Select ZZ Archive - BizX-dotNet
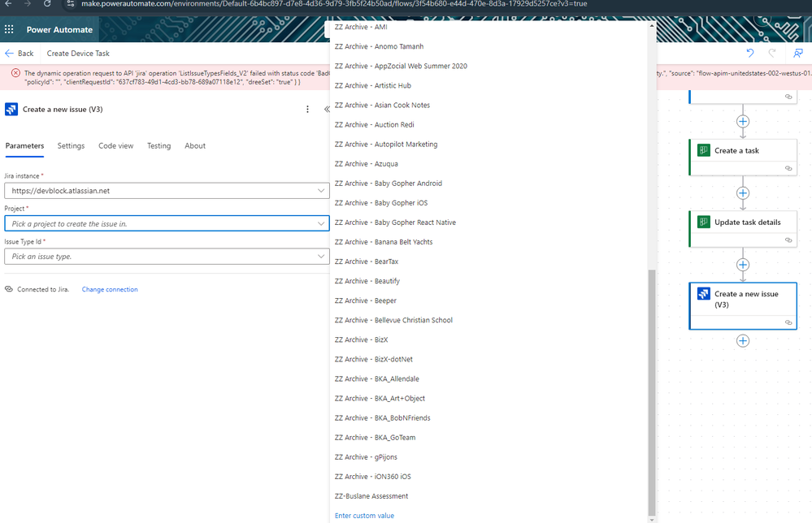The image size is (812, 523). [374, 360]
